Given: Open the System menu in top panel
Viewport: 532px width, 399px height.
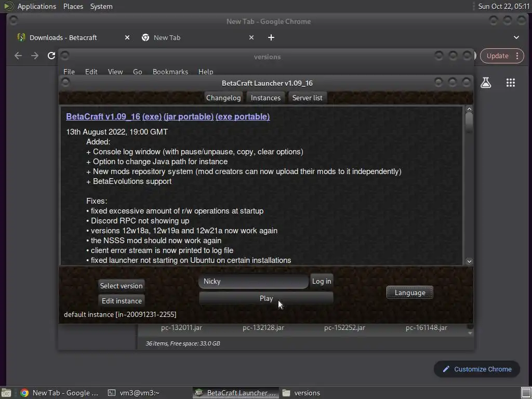Looking at the screenshot, I should pos(101,6).
